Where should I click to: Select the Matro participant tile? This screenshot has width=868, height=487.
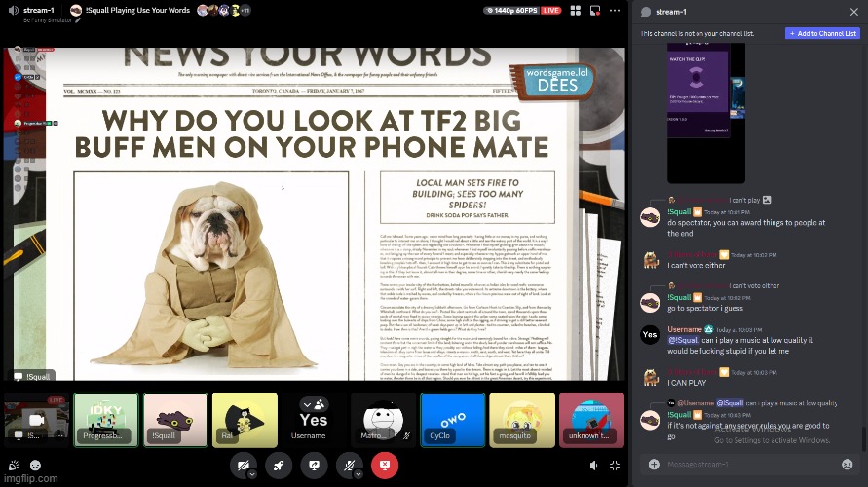click(383, 420)
